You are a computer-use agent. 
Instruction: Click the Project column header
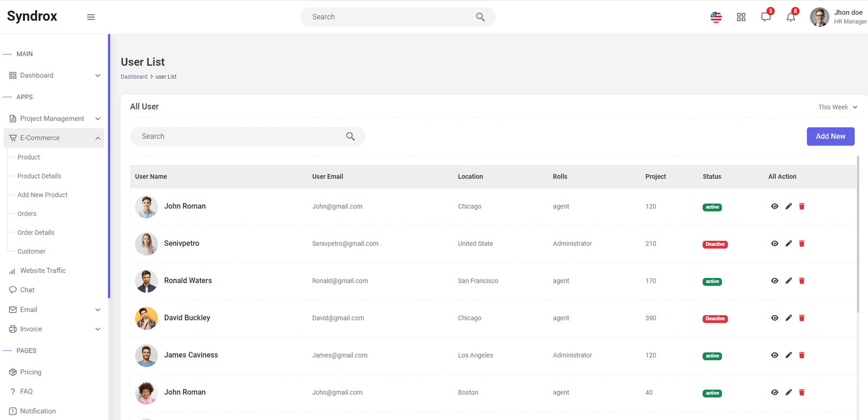655,177
